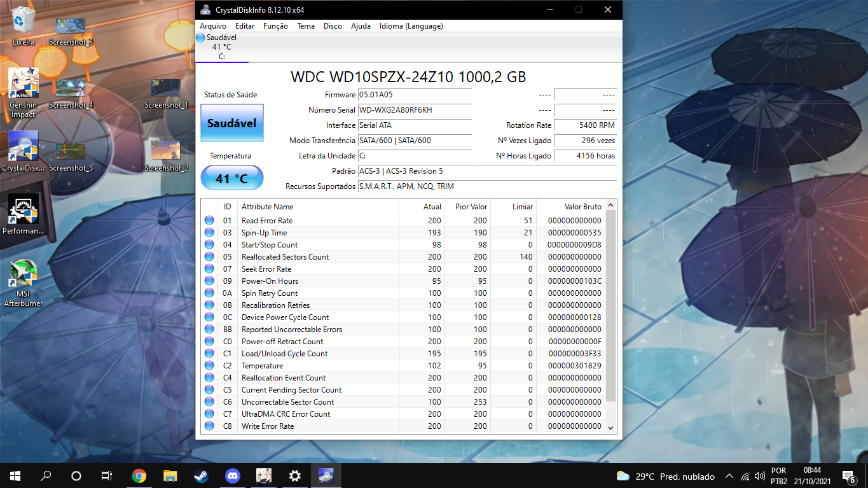Screen dimensions: 868x488
Task: Click the status orb for the Temperature attribute
Action: 209,366
